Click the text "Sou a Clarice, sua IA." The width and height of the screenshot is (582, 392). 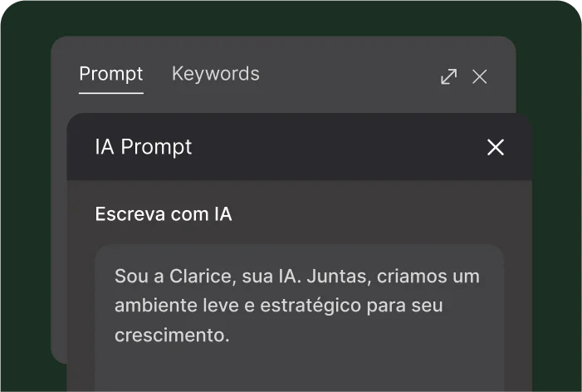pos(208,277)
